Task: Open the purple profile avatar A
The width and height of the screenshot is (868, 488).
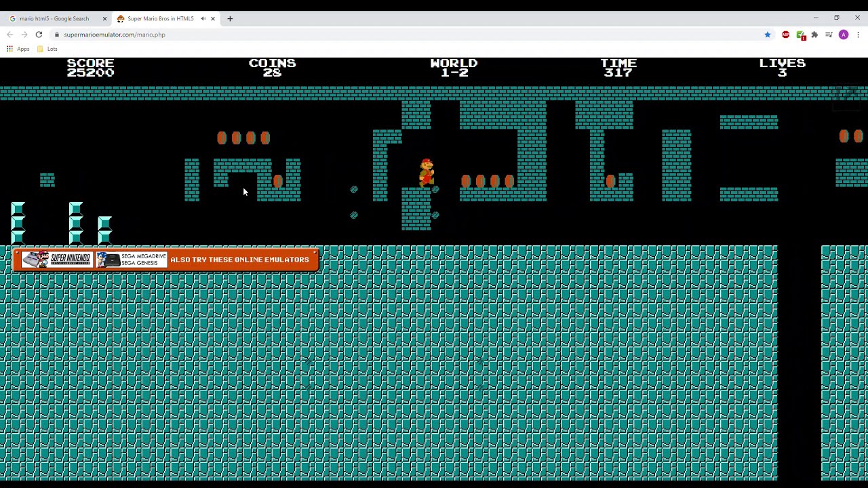Action: 844,35
